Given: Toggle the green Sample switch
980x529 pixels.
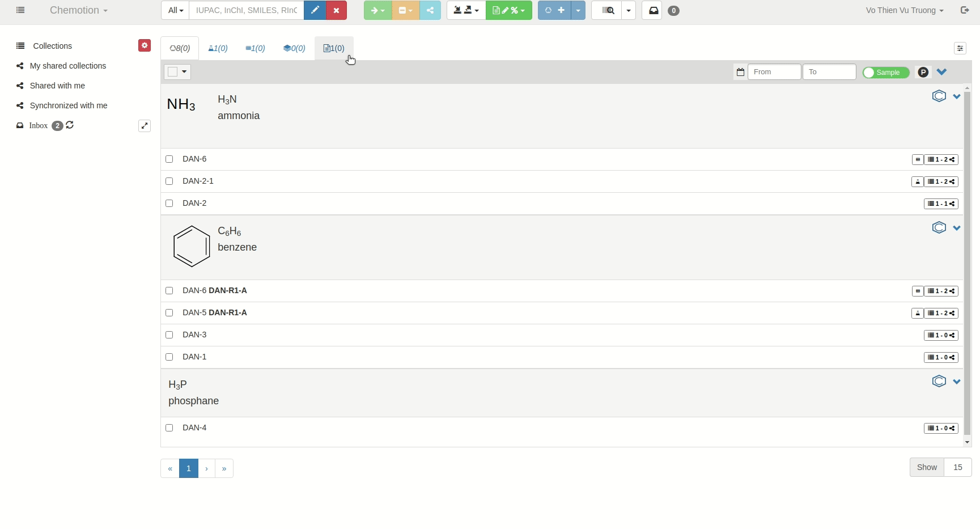Looking at the screenshot, I should pos(885,72).
